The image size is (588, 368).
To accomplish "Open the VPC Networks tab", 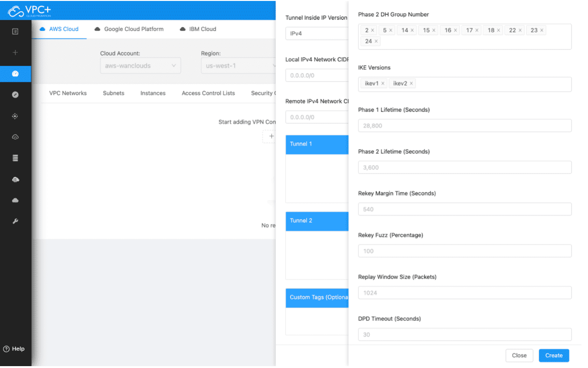I will [x=68, y=93].
